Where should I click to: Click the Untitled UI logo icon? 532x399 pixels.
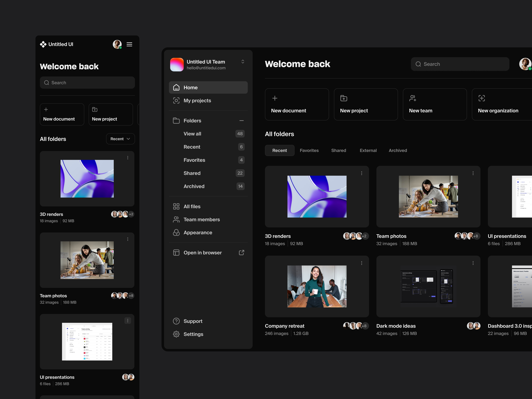click(x=44, y=44)
